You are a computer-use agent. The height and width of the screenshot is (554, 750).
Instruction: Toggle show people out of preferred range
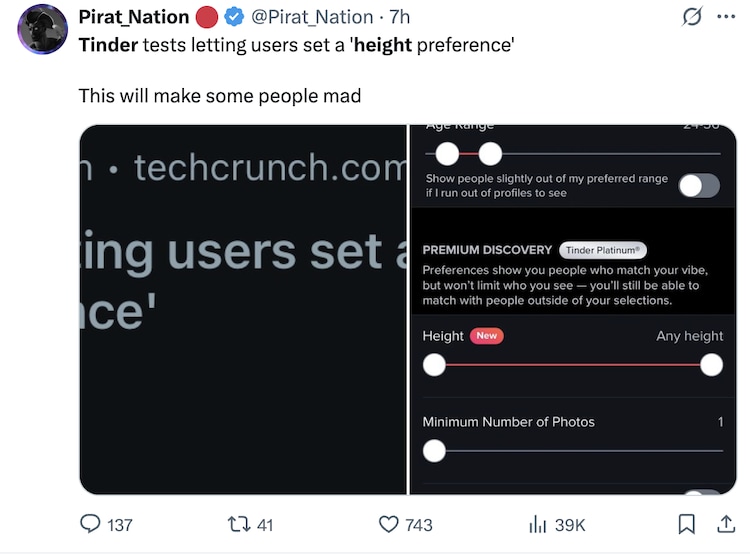698,185
